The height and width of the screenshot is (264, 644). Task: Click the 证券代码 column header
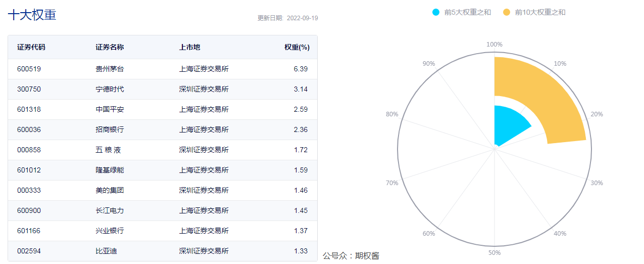click(x=31, y=47)
